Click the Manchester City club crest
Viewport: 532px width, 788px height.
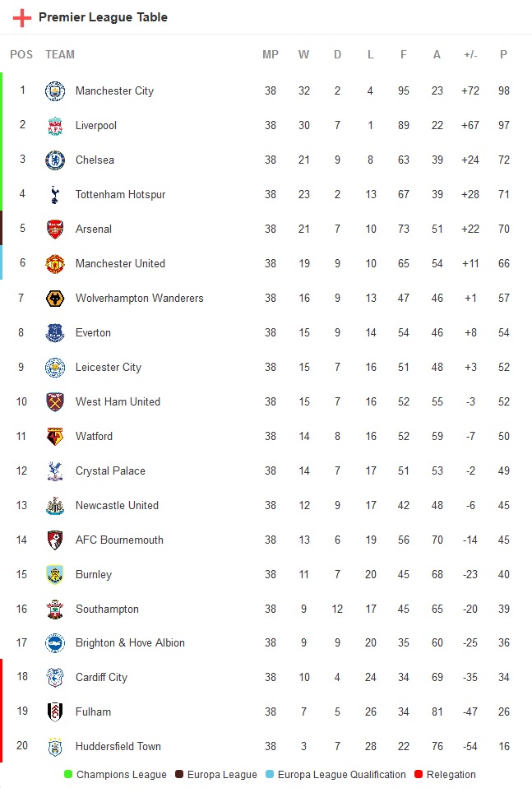[x=55, y=91]
